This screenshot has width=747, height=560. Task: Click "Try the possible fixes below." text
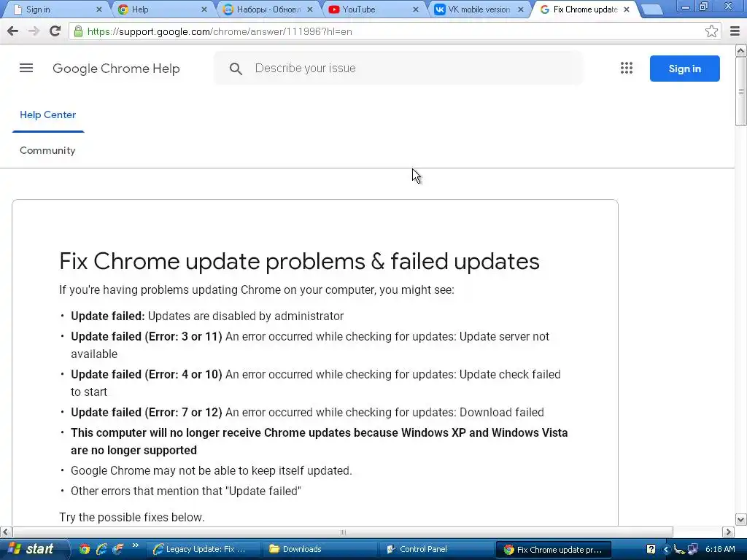[x=132, y=517]
